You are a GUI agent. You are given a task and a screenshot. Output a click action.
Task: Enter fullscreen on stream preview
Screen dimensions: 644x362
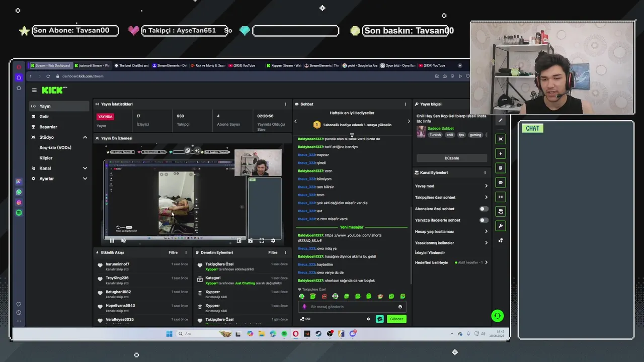tap(262, 240)
